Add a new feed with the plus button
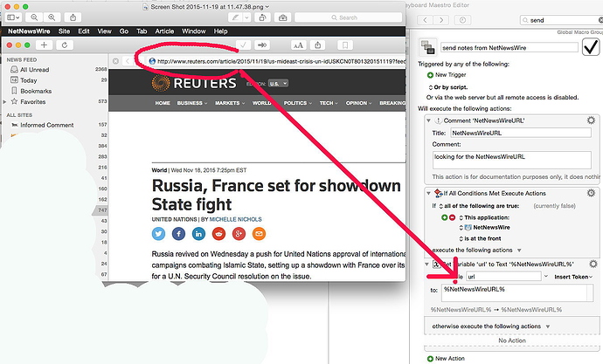The height and width of the screenshot is (364, 603). click(x=44, y=45)
